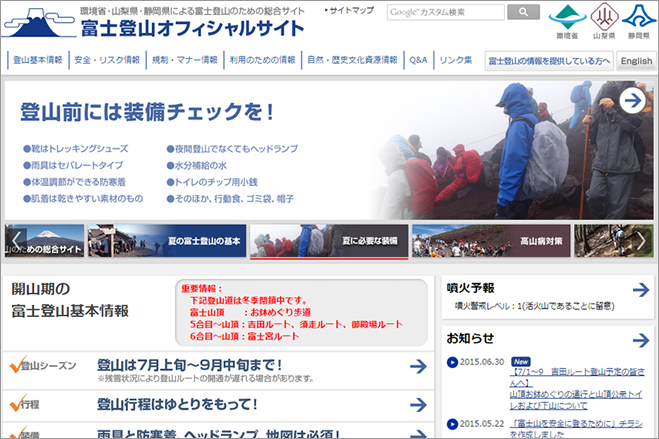Click 富士登山オフィシャルサイト title

pyautogui.click(x=192, y=28)
